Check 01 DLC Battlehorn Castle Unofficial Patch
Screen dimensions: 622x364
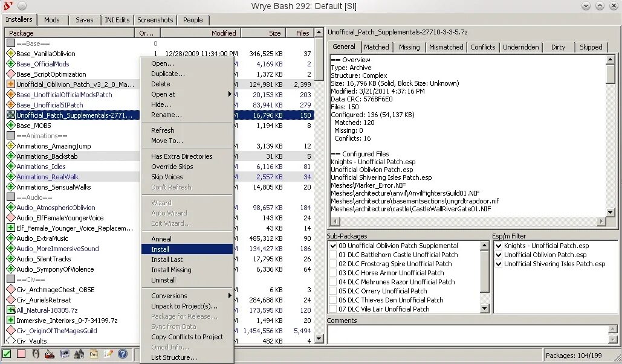point(333,255)
